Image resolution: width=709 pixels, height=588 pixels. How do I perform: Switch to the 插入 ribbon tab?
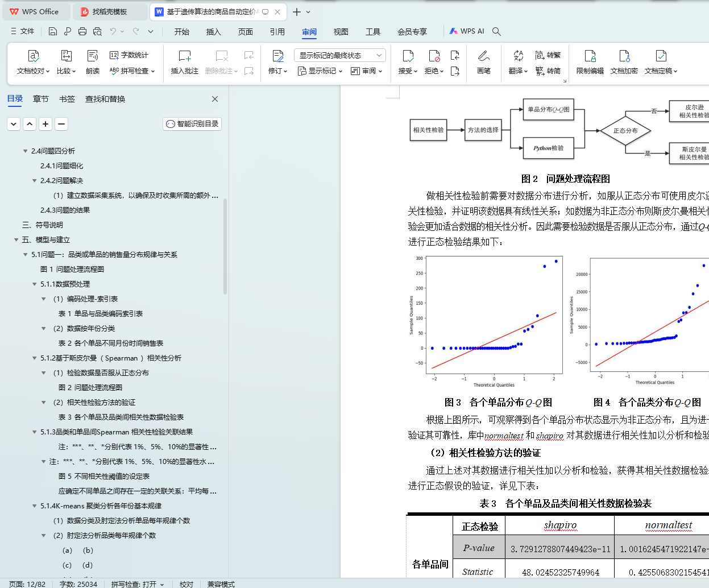coord(214,32)
